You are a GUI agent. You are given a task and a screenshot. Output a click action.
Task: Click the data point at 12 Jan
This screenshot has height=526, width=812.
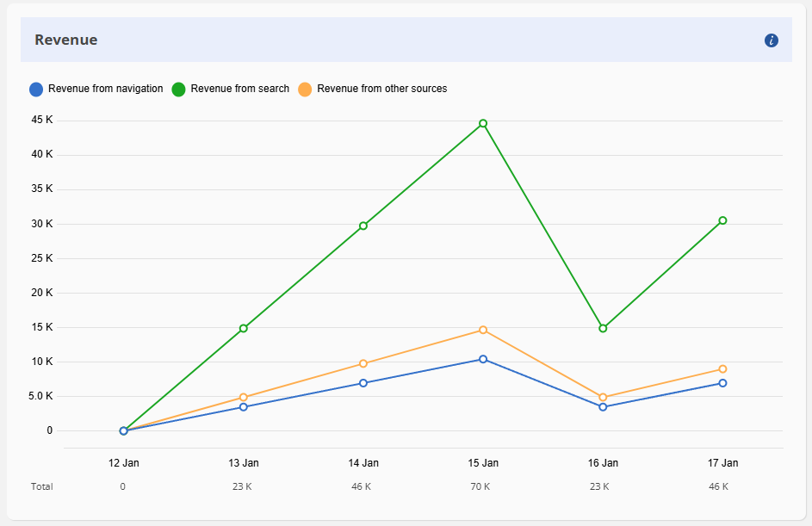coord(123,430)
